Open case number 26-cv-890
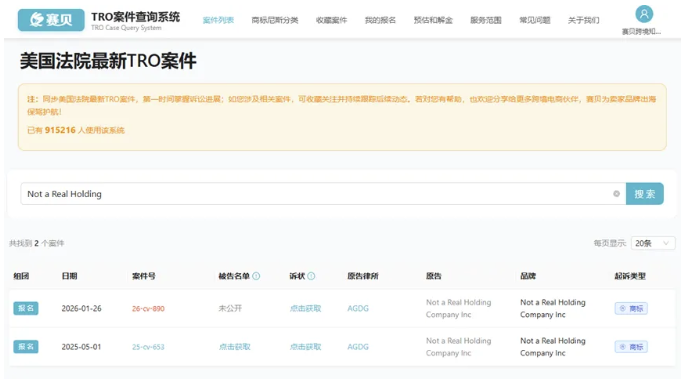 [x=148, y=309]
